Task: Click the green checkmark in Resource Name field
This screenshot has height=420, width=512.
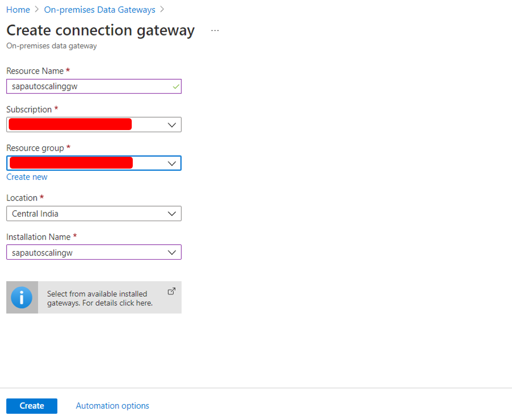Action: (x=175, y=86)
